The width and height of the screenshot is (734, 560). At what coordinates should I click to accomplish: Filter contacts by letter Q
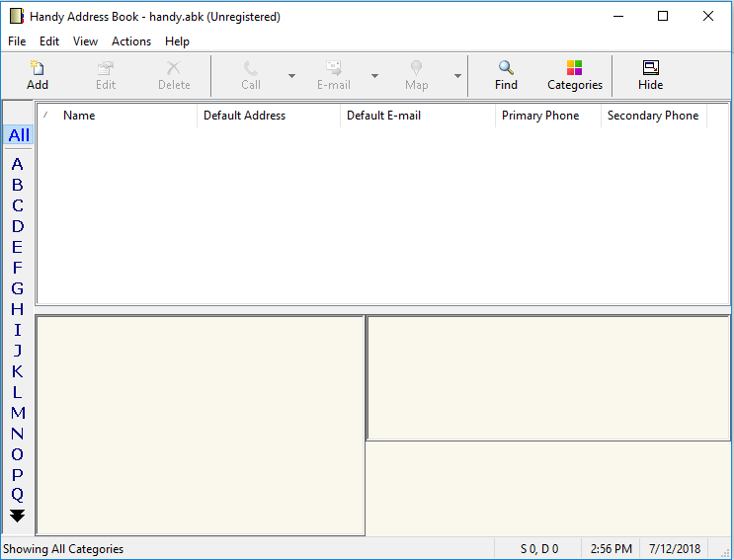tap(18, 495)
